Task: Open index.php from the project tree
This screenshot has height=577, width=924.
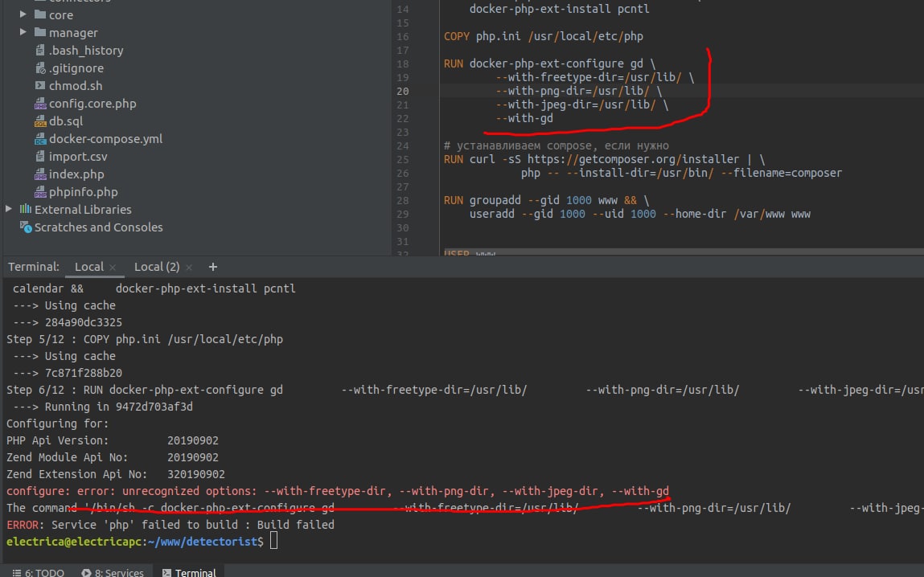Action: pyautogui.click(x=76, y=174)
